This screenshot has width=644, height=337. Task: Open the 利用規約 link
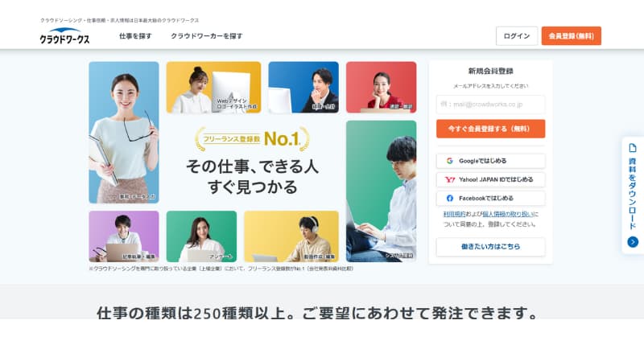(454, 214)
